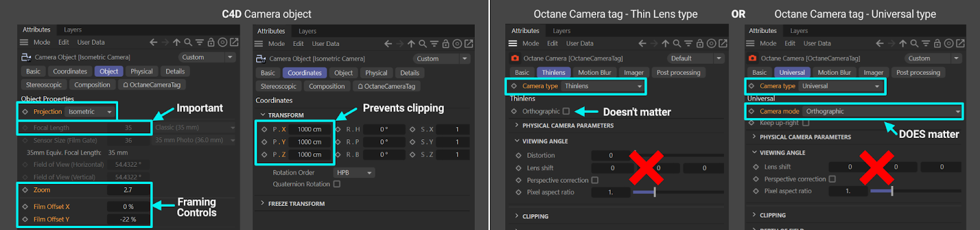Click the back arrow in Thin Lens panel
Viewport: 980px width, 230px height.
642,44
